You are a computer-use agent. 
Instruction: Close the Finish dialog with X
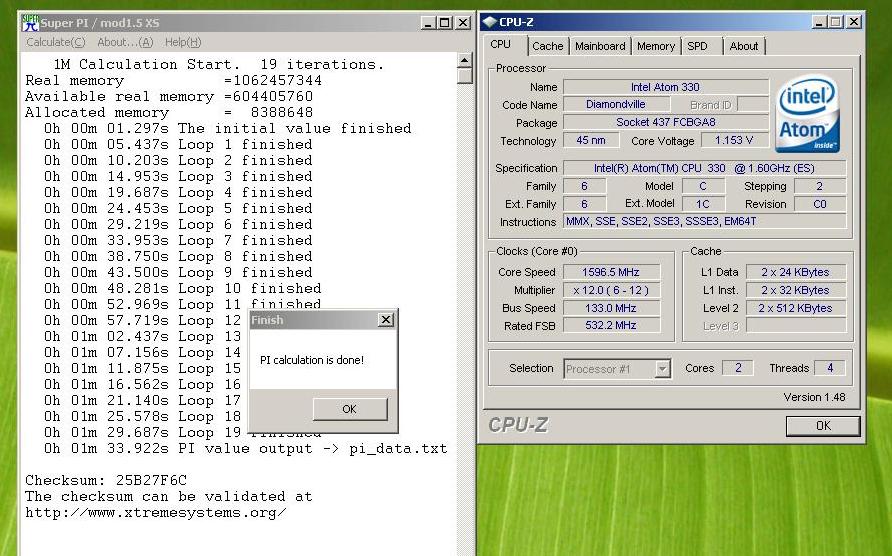pyautogui.click(x=386, y=320)
